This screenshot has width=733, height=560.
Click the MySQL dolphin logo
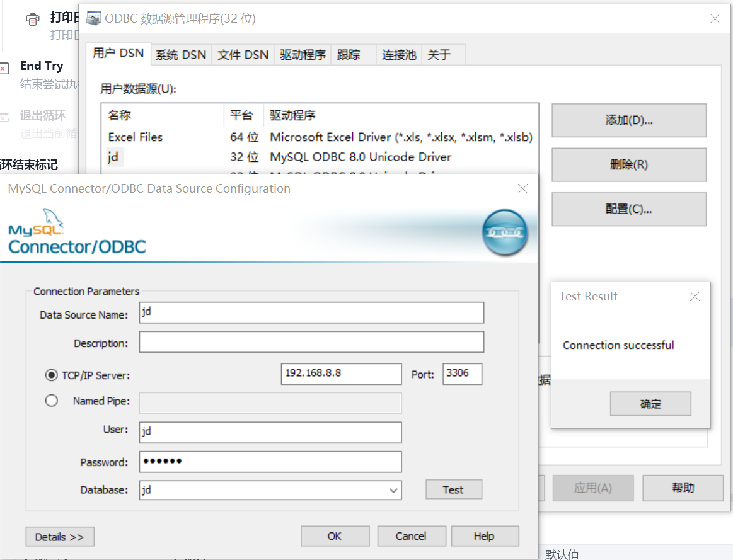coord(54,218)
